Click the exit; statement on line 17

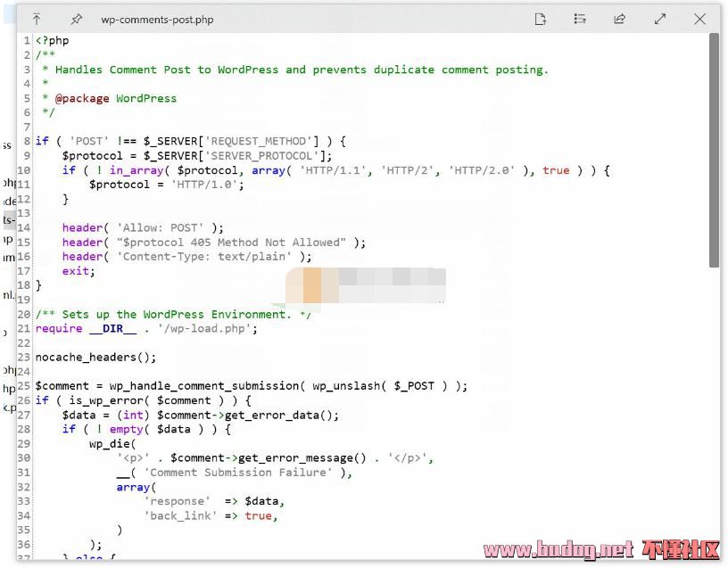pyautogui.click(x=78, y=271)
